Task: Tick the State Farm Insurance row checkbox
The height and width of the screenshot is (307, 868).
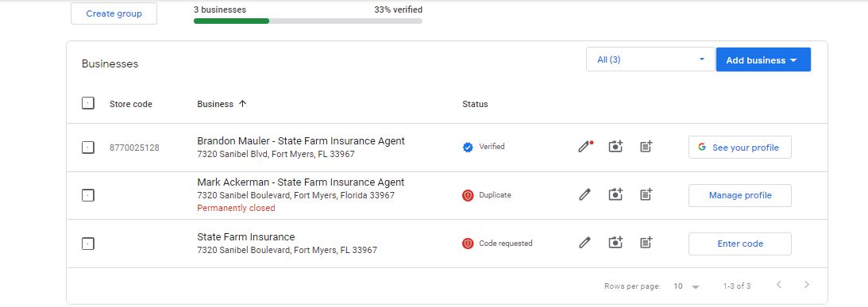Action: (x=88, y=244)
